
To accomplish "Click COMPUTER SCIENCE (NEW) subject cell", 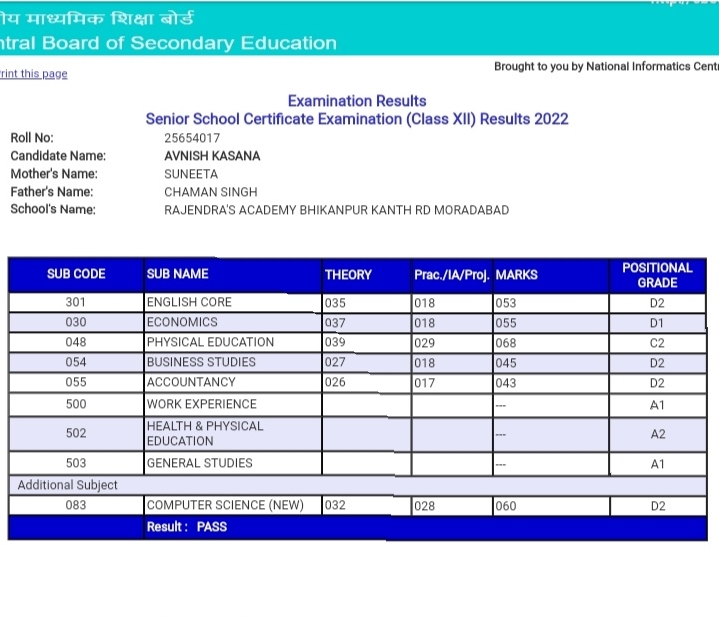I will pos(233,505).
